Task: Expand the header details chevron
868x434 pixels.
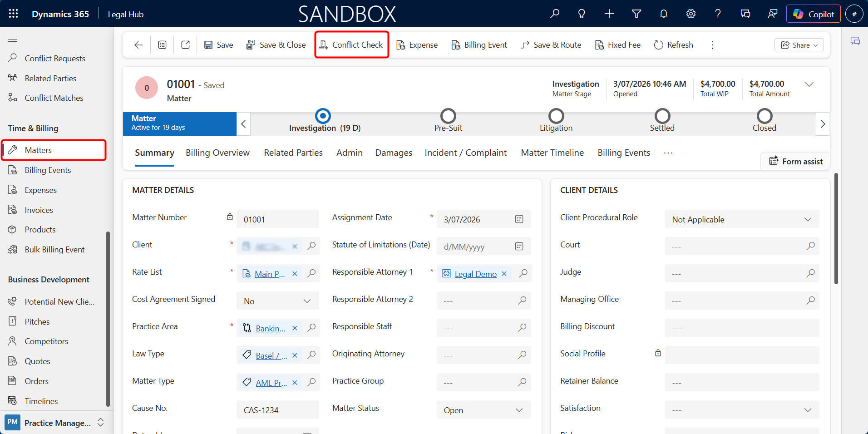Action: pyautogui.click(x=809, y=84)
